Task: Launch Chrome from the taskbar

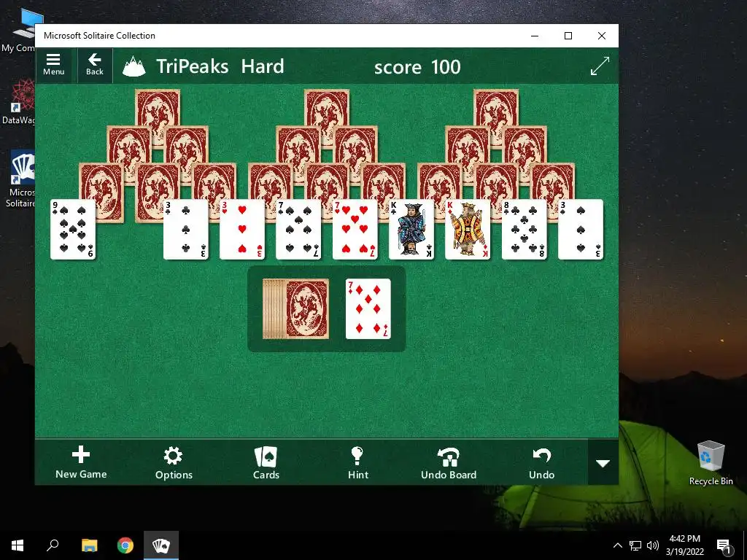Action: pos(125,545)
